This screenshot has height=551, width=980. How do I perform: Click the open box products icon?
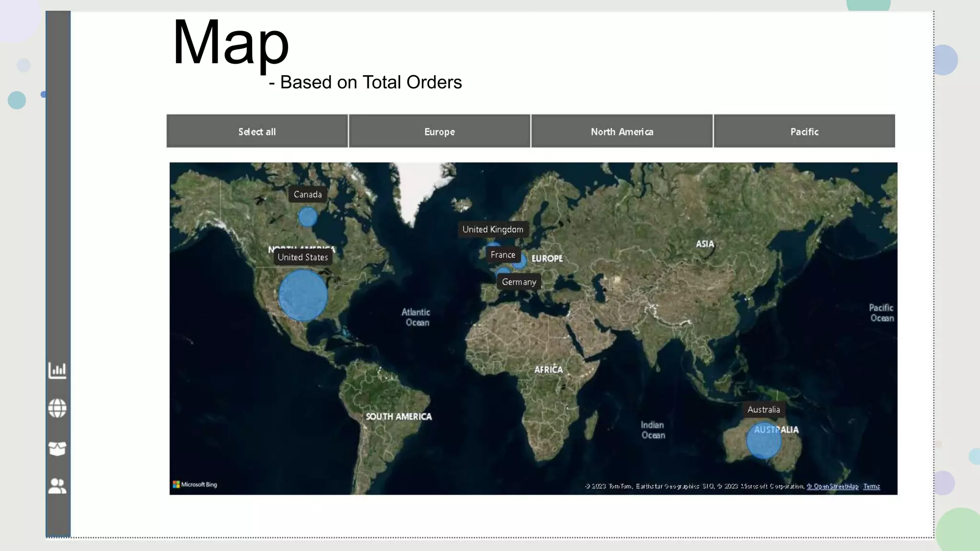(57, 448)
